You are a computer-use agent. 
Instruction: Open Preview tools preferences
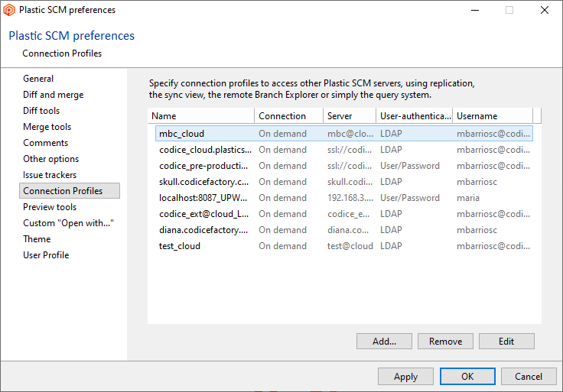50,207
